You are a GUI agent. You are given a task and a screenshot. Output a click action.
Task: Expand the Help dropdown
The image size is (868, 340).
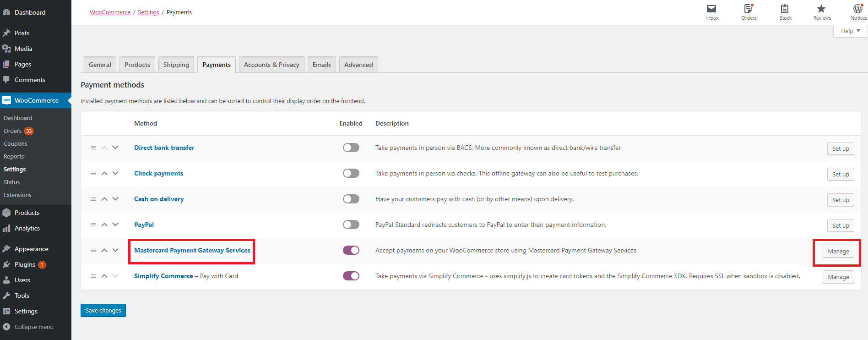tap(850, 31)
